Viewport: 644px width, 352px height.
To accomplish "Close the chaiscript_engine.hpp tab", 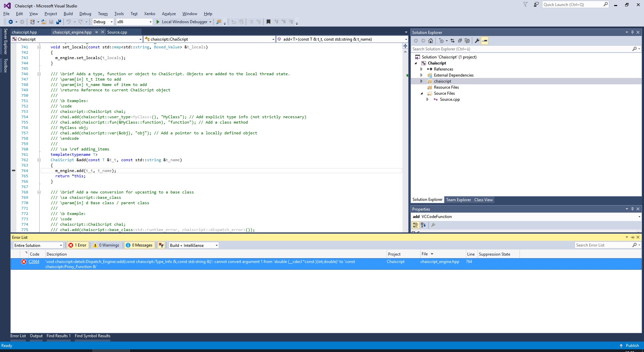I will [x=103, y=32].
